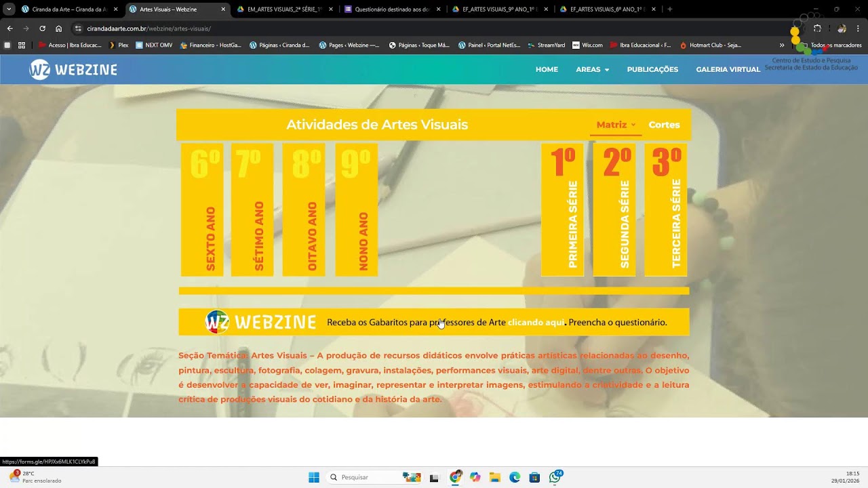Select the Cortes tab
Viewport: 868px width, 488px height.
pyautogui.click(x=664, y=125)
